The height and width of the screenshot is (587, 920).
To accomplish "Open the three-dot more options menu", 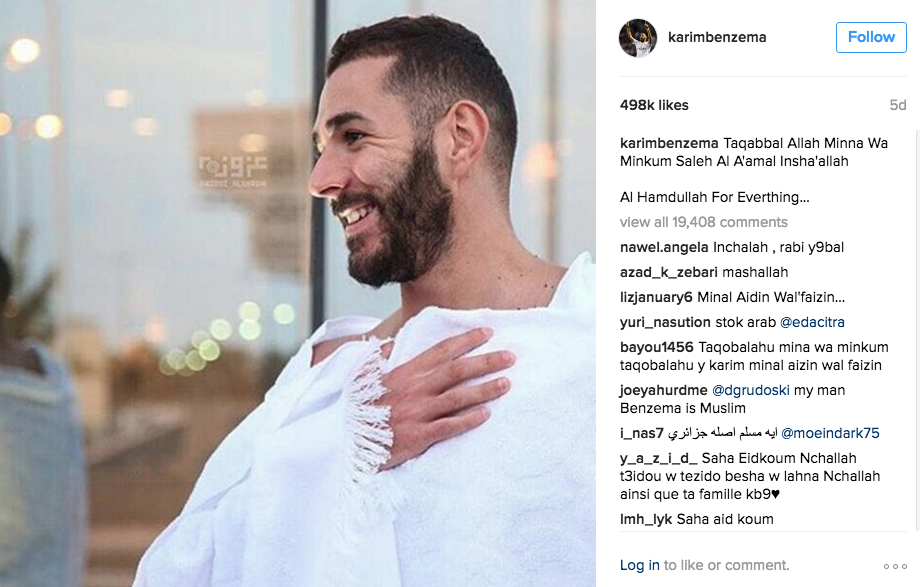I will click(895, 566).
